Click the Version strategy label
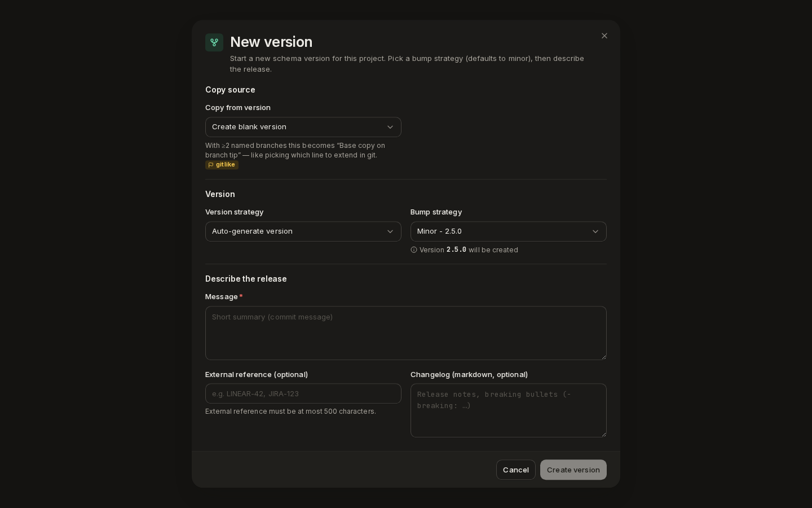The height and width of the screenshot is (508, 812). coord(235,212)
